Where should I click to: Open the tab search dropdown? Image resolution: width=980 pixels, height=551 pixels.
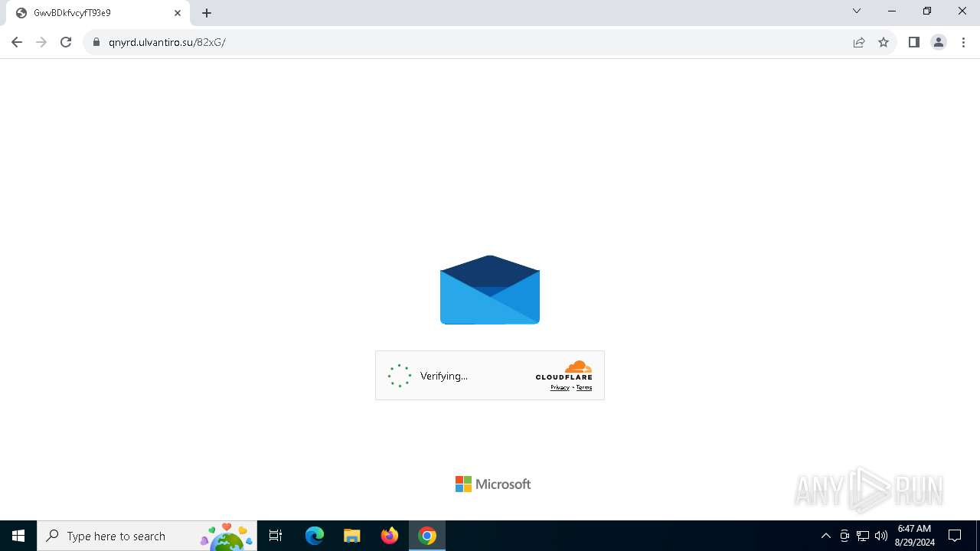[x=857, y=11]
